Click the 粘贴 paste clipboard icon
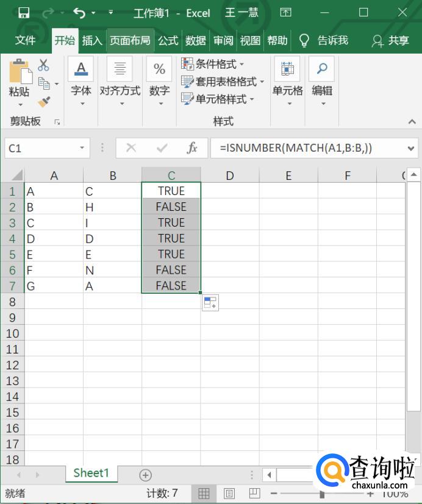The height and width of the screenshot is (504, 422). click(x=20, y=71)
